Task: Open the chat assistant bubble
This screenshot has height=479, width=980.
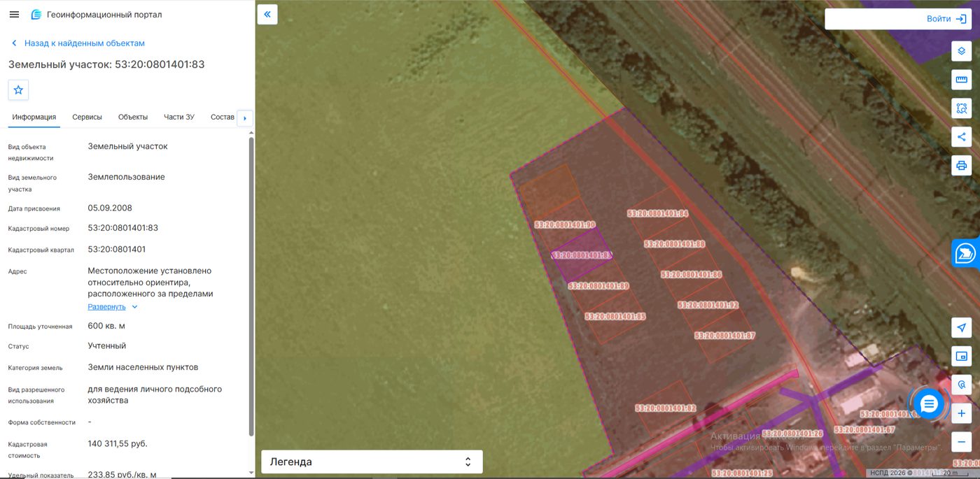Action: click(929, 403)
